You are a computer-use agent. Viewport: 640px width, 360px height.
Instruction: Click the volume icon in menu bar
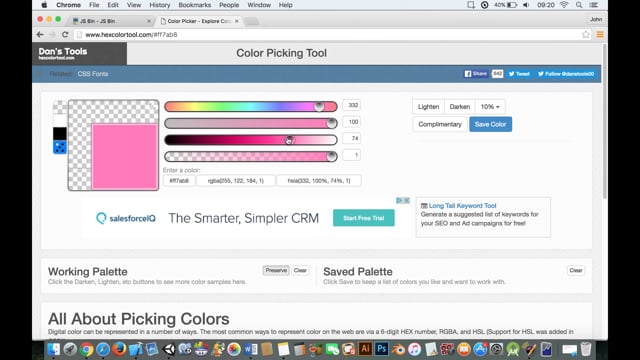(526, 5)
